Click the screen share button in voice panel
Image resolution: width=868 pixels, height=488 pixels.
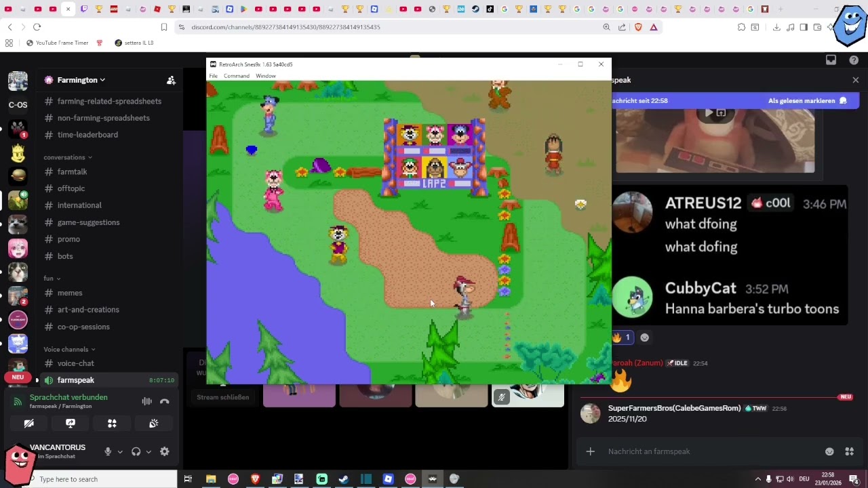pyautogui.click(x=71, y=424)
